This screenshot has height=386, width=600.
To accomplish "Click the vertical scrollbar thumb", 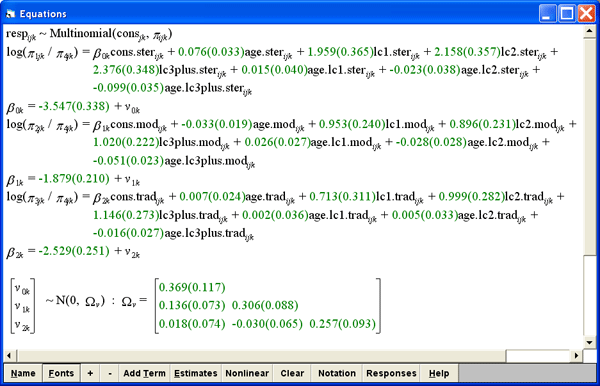I will (x=589, y=147).
